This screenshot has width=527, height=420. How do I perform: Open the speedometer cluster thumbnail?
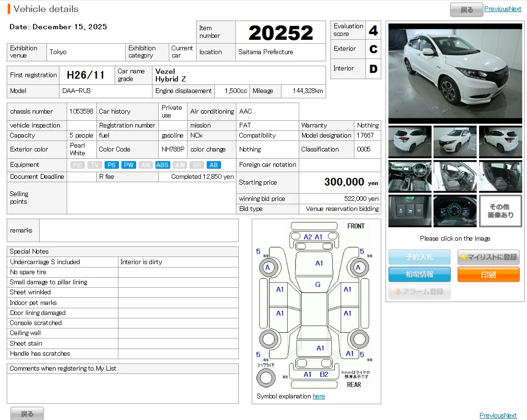(455, 210)
